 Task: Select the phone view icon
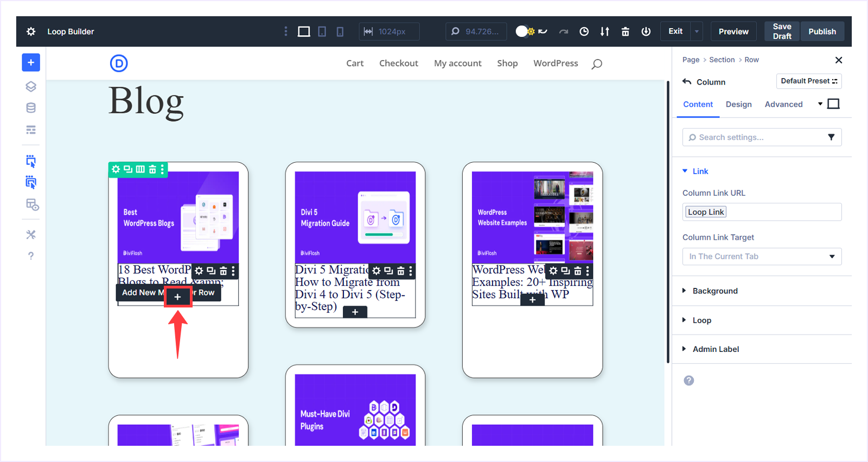click(340, 31)
